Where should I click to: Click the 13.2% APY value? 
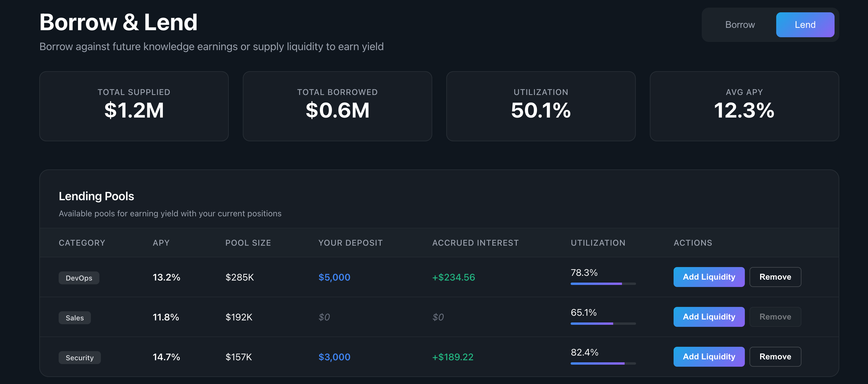tap(166, 277)
